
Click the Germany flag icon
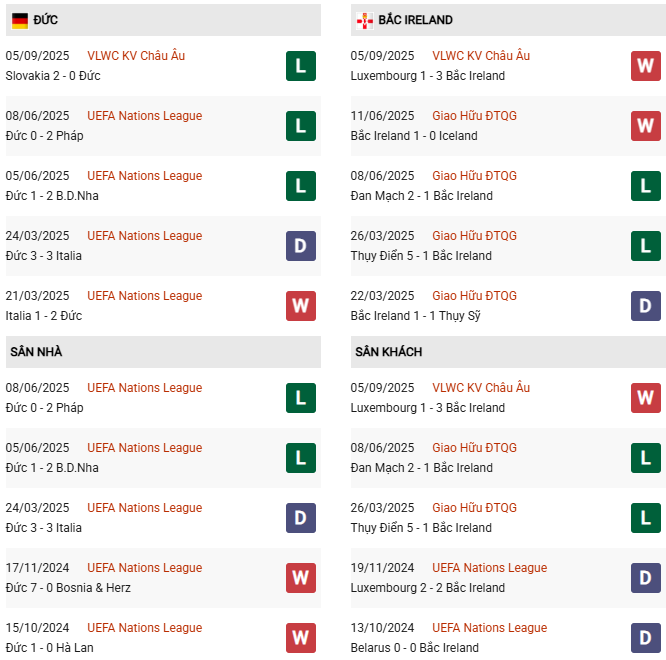pos(19,20)
